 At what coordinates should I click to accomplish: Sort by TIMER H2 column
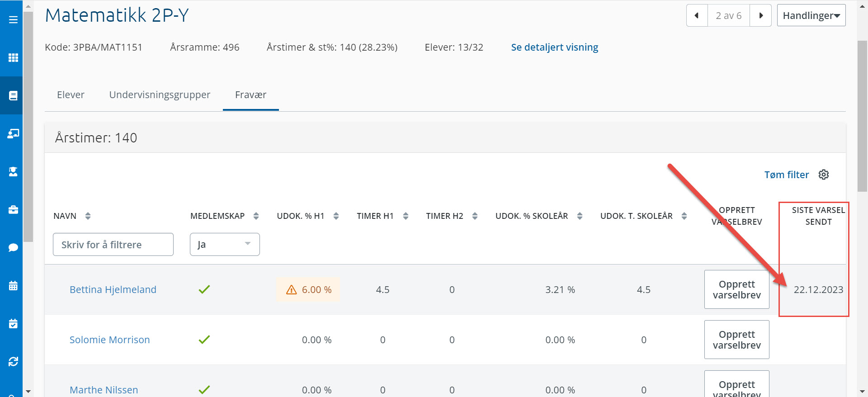coord(475,216)
